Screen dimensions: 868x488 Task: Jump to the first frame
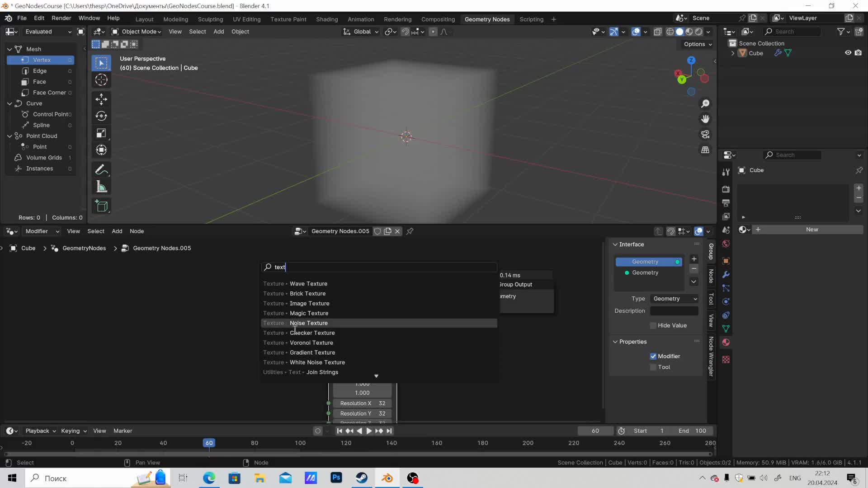pyautogui.click(x=340, y=431)
